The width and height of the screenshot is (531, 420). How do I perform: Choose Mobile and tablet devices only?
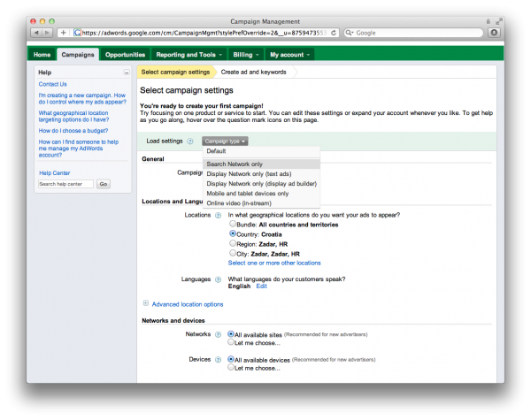(x=261, y=194)
